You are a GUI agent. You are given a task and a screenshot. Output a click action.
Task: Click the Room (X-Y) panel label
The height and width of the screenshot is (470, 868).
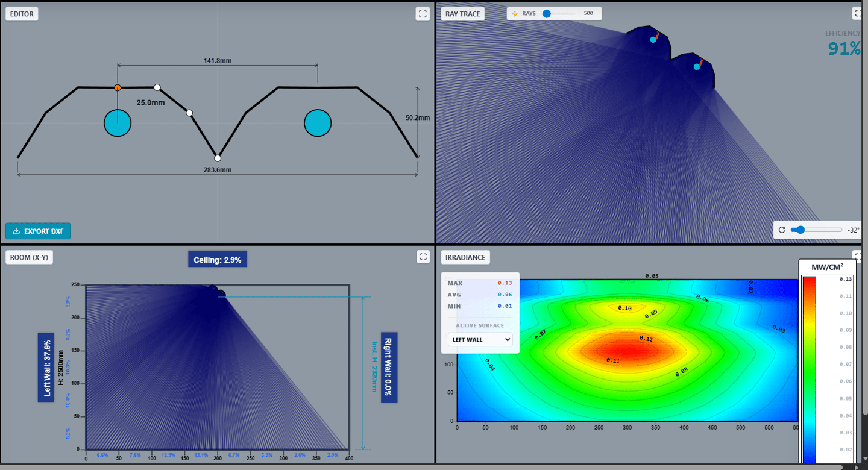click(x=29, y=257)
